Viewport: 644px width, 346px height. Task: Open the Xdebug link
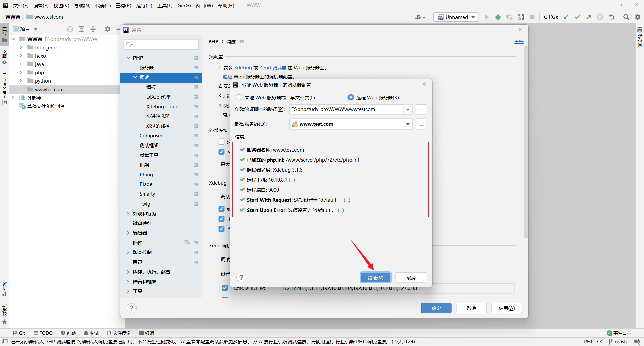coord(243,67)
